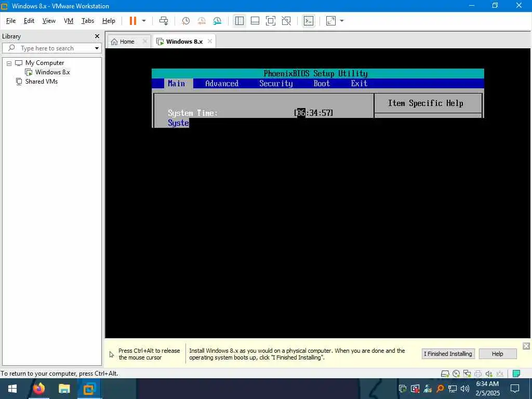Open the library search filter dropdown
The image size is (532, 399).
[x=97, y=48]
